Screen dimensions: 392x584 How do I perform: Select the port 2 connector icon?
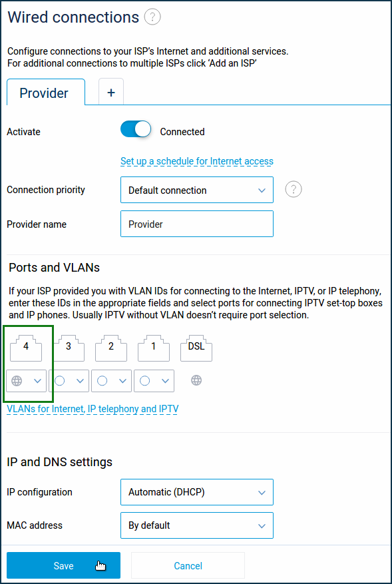111,346
